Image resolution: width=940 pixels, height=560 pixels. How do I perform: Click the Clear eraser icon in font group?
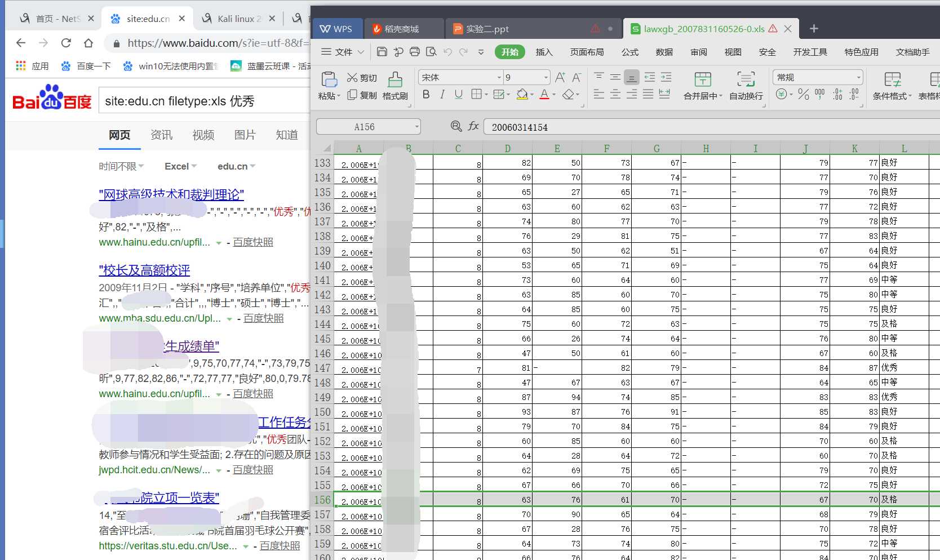(569, 94)
